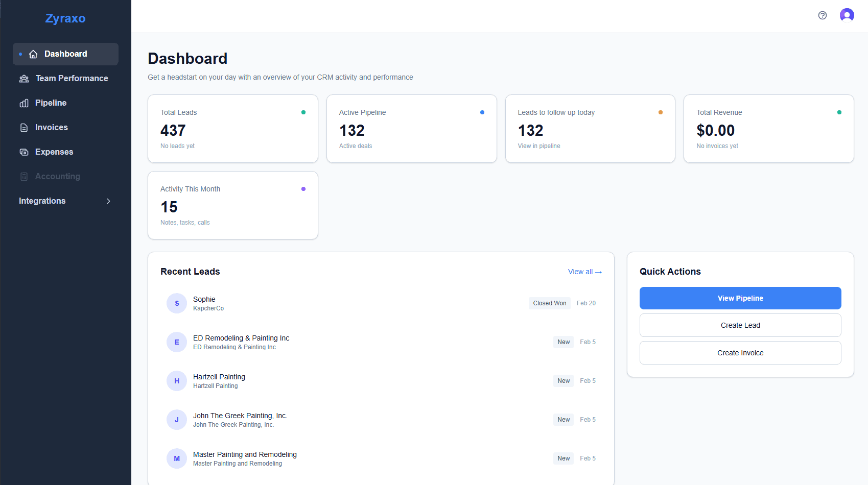This screenshot has width=868, height=485.
Task: Click the Team Performance people icon
Action: click(24, 79)
